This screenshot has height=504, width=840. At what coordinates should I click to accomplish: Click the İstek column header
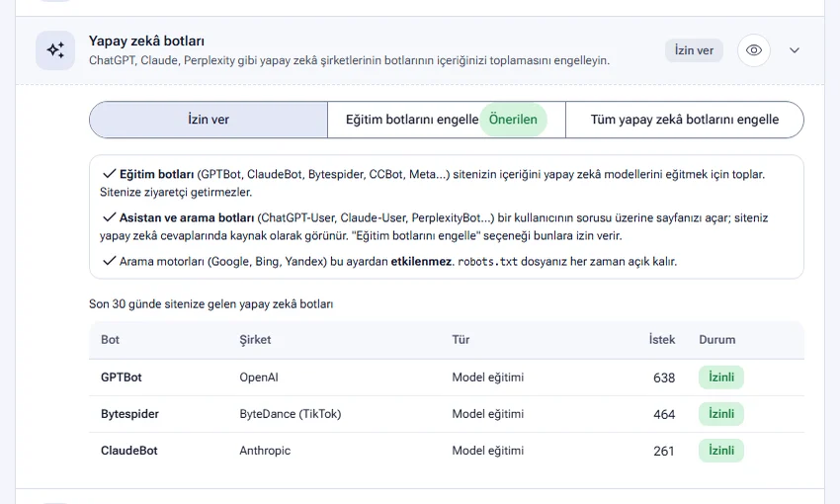point(661,340)
